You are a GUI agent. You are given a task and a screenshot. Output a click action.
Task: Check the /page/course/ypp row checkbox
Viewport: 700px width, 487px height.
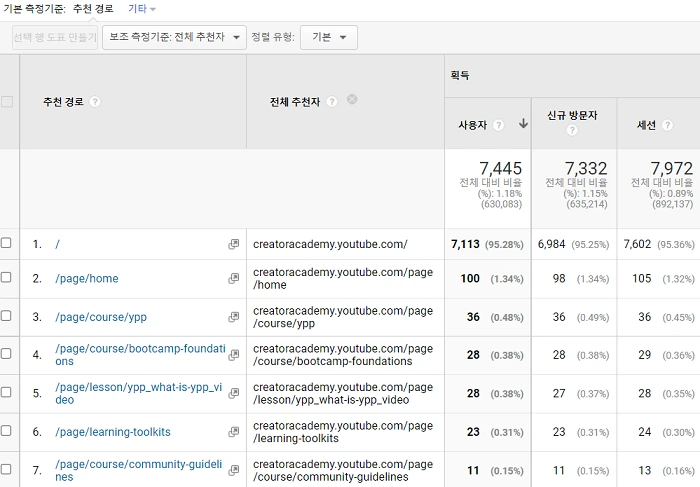[x=6, y=316]
